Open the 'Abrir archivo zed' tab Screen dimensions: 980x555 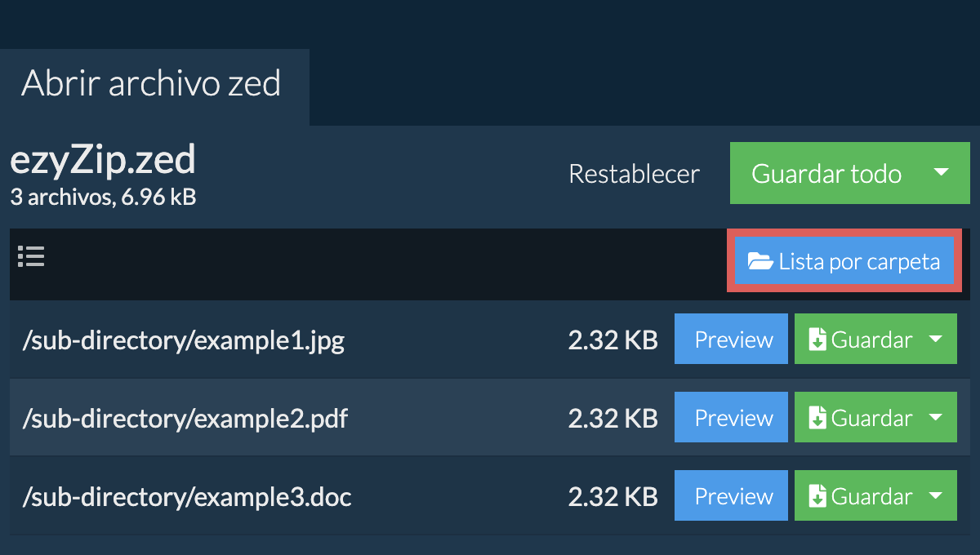[152, 84]
